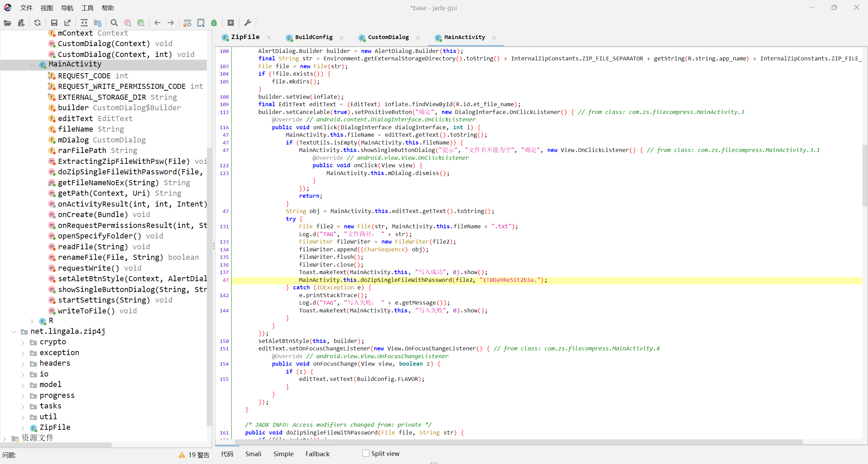
Task: Open preferences with the wrench icon
Action: click(248, 23)
